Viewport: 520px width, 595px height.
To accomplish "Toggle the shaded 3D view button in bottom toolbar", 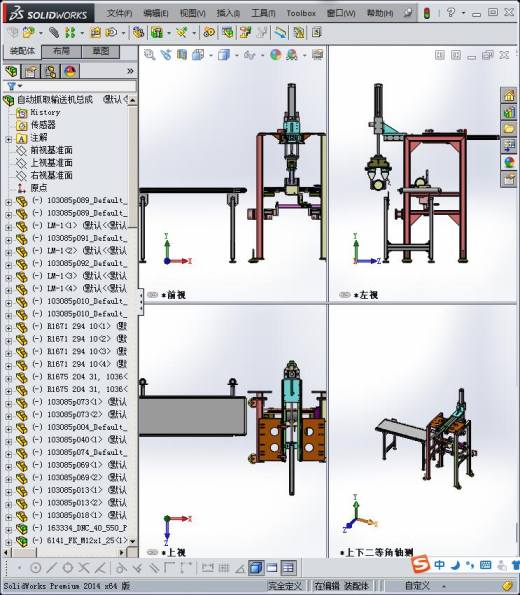I will click(x=256, y=568).
